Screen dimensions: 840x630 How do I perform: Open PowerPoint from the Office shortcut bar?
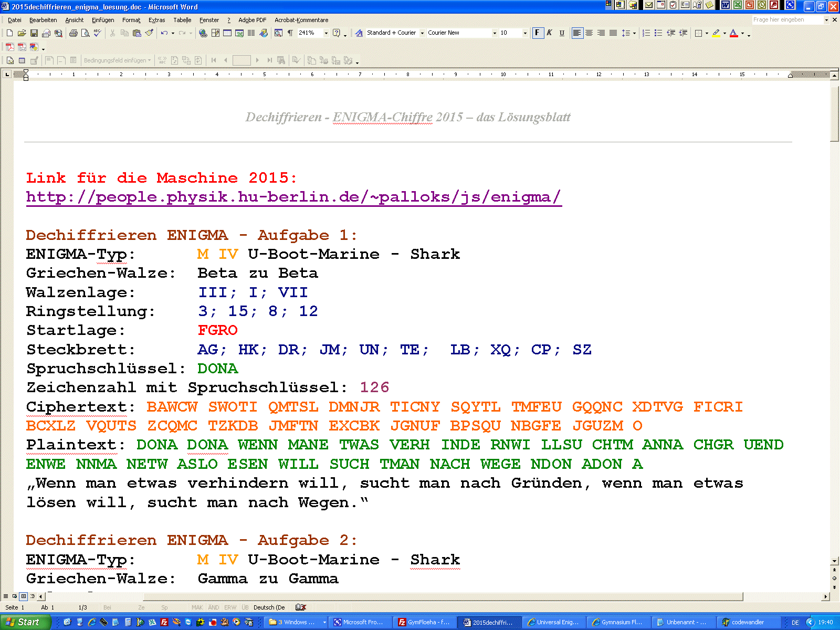pyautogui.click(x=749, y=5)
